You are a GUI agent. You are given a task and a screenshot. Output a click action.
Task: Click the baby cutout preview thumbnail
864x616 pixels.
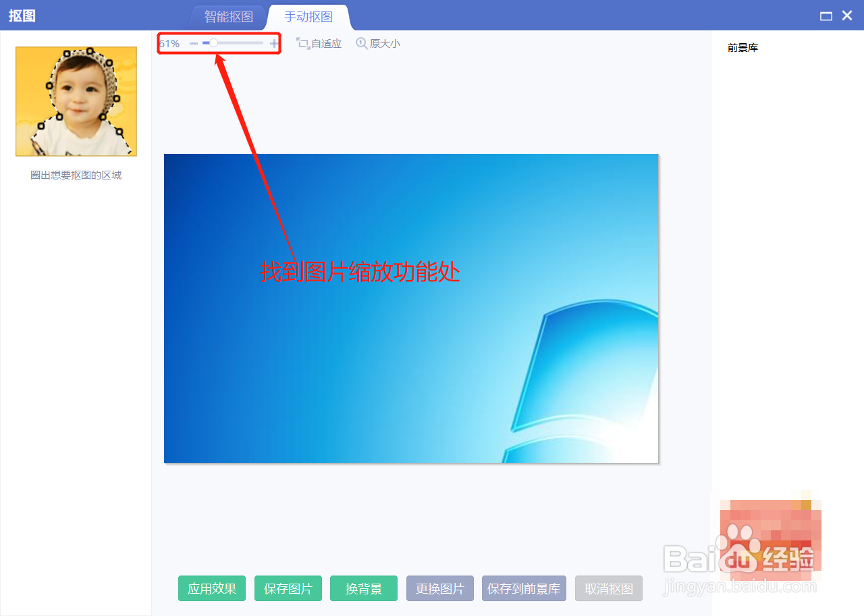76,101
